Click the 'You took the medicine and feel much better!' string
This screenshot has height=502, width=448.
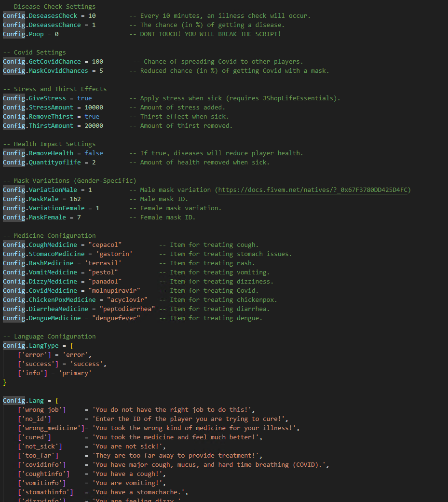(x=176, y=437)
